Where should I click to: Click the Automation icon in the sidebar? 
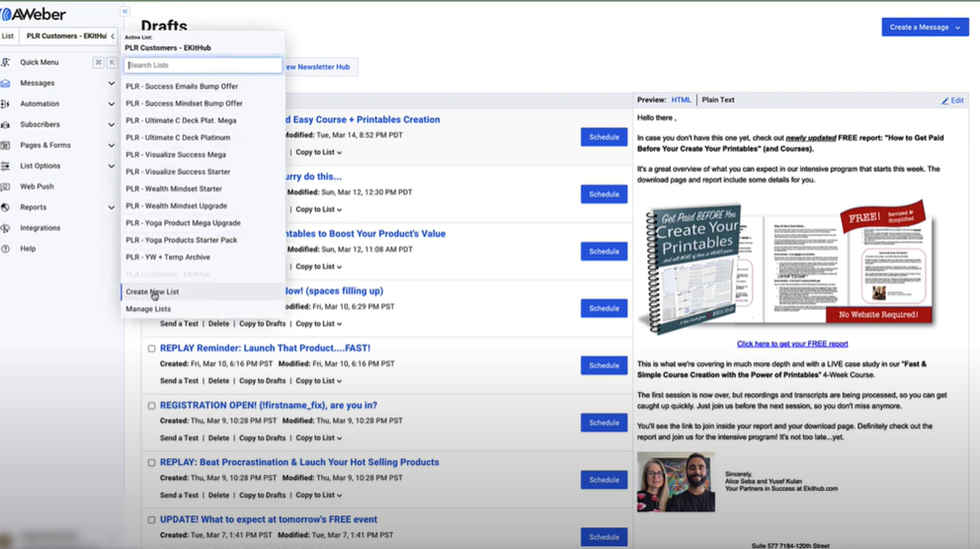coord(6,104)
